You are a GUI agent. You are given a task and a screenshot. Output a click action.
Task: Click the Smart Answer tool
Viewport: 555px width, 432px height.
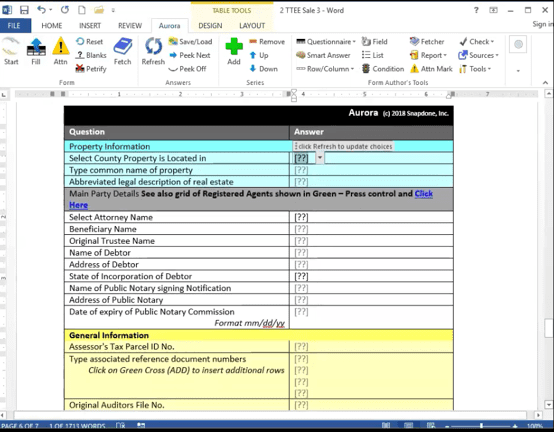(x=323, y=55)
